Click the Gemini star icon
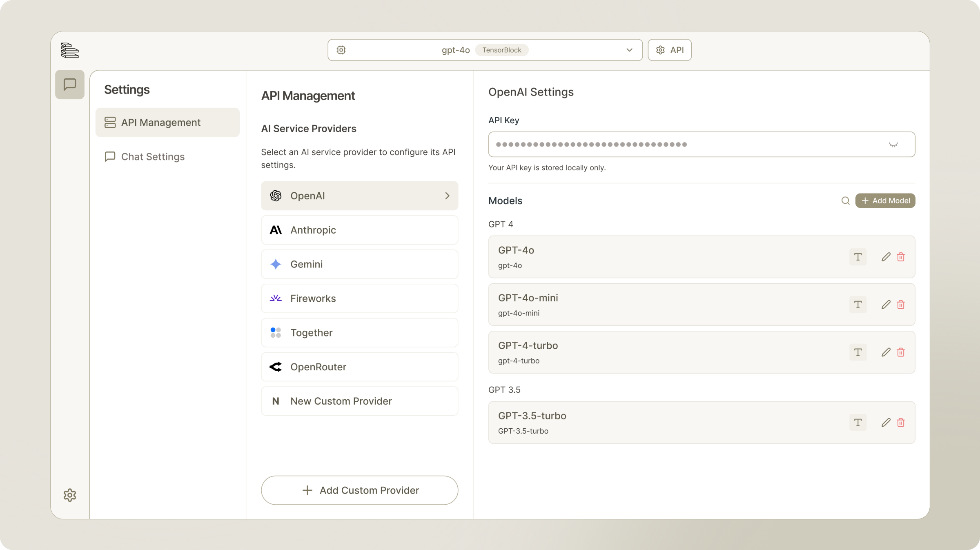 click(276, 264)
